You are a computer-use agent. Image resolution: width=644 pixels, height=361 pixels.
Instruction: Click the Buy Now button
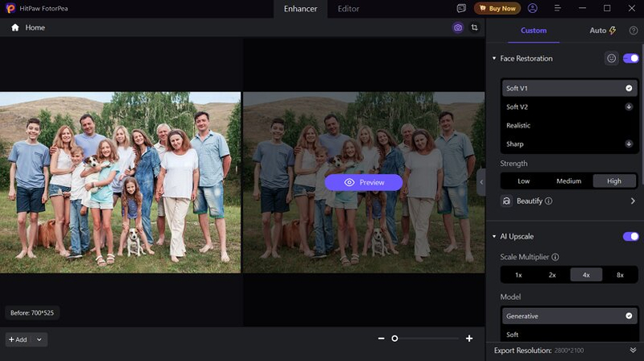(497, 8)
